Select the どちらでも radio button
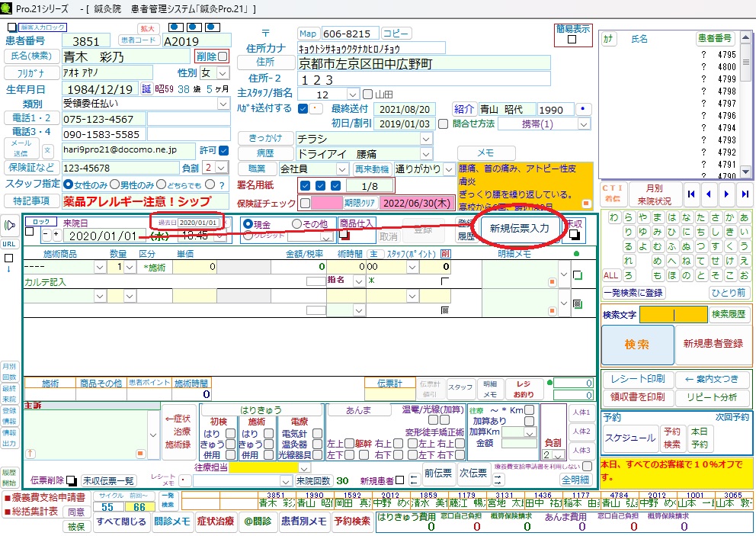This screenshot has width=756, height=536. tap(161, 185)
